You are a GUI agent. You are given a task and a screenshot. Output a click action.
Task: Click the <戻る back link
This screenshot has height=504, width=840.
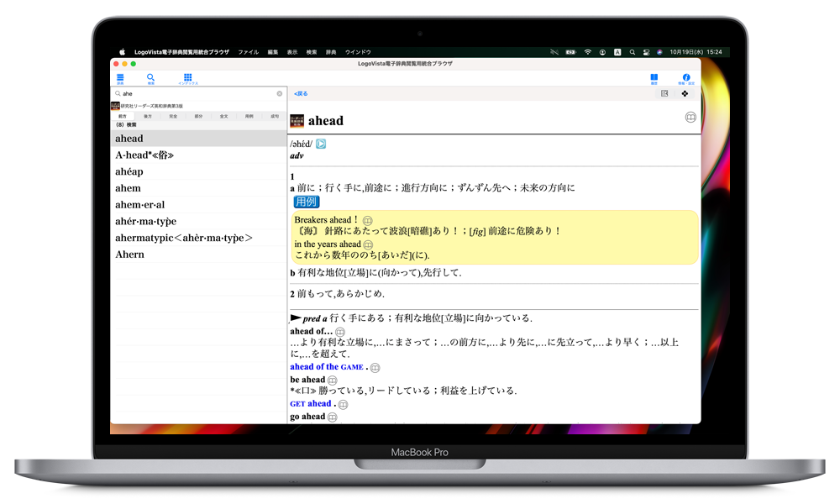pyautogui.click(x=301, y=94)
